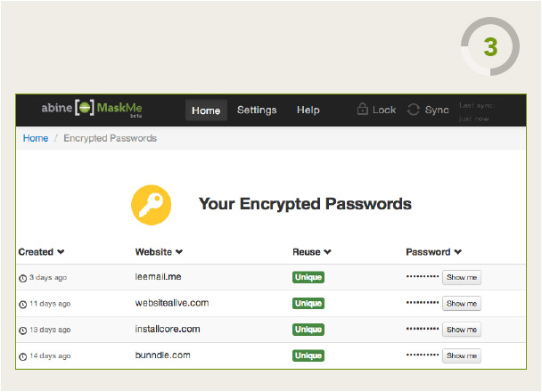Click the 'Last sync: just now' status text

pos(477,112)
